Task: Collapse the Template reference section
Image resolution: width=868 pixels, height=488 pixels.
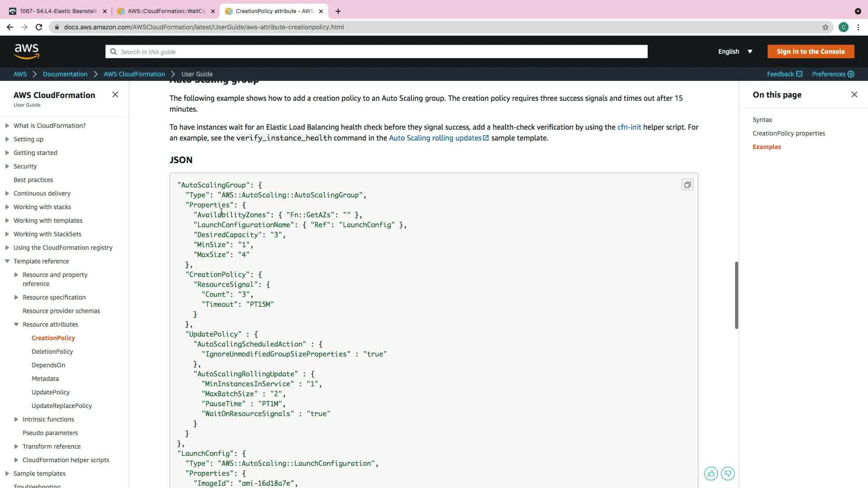Action: 7,261
